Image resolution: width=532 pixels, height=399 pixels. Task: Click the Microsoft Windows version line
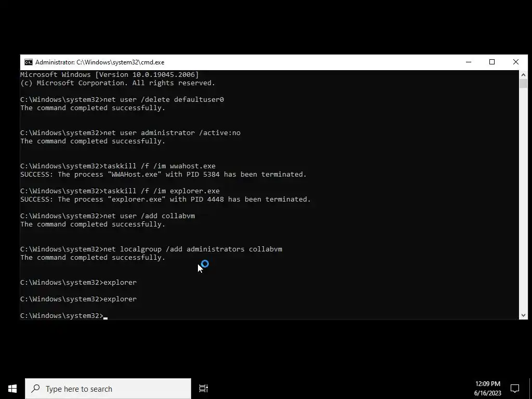click(x=110, y=75)
